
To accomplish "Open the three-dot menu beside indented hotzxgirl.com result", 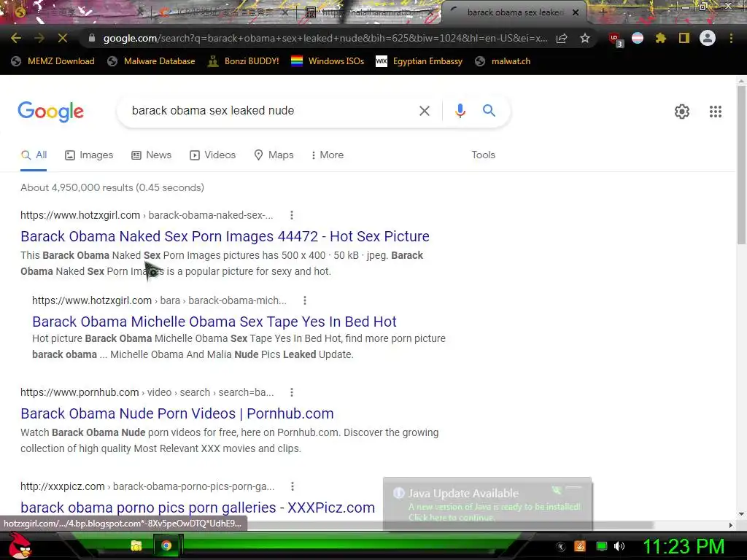I will point(305,300).
